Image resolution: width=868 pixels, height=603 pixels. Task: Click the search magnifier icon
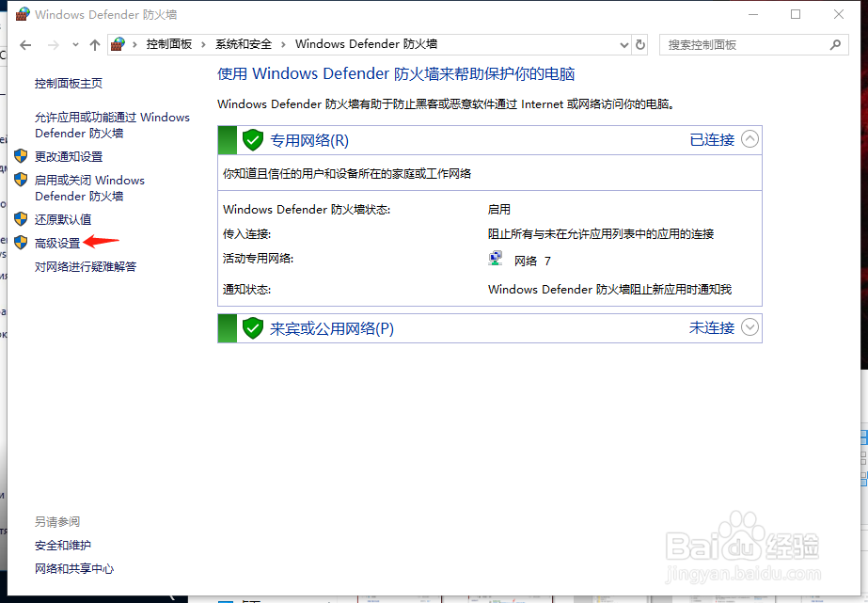(x=835, y=45)
